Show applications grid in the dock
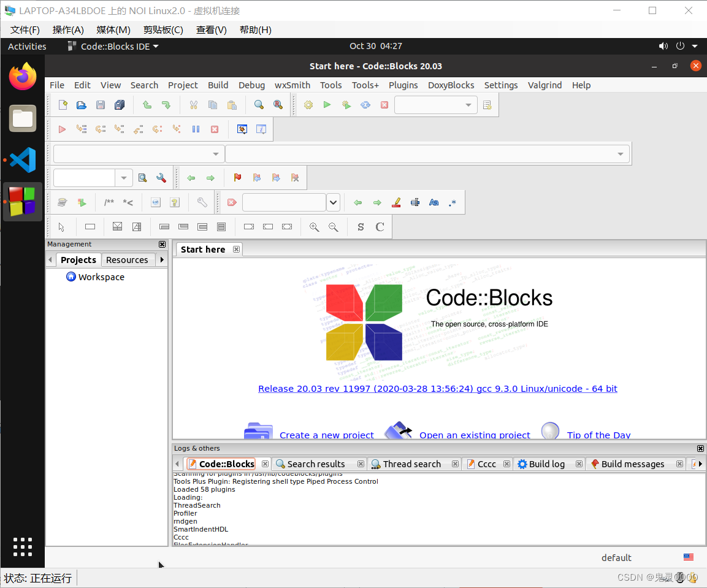 click(x=23, y=547)
